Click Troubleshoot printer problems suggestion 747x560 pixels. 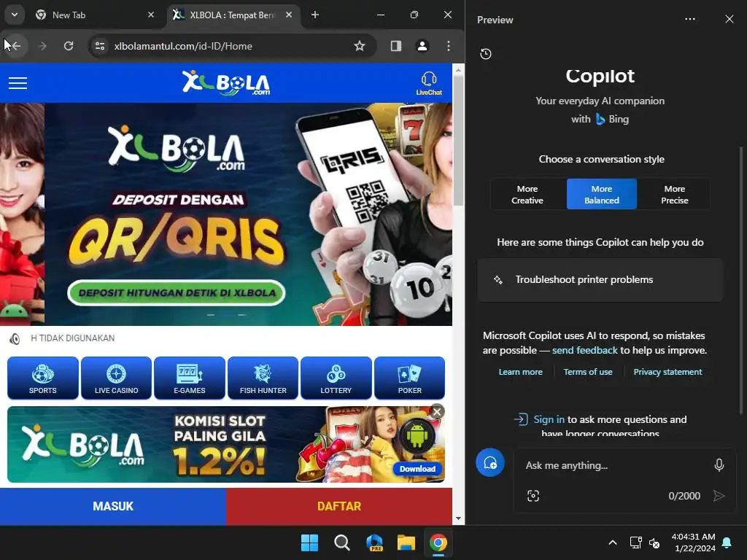[600, 279]
